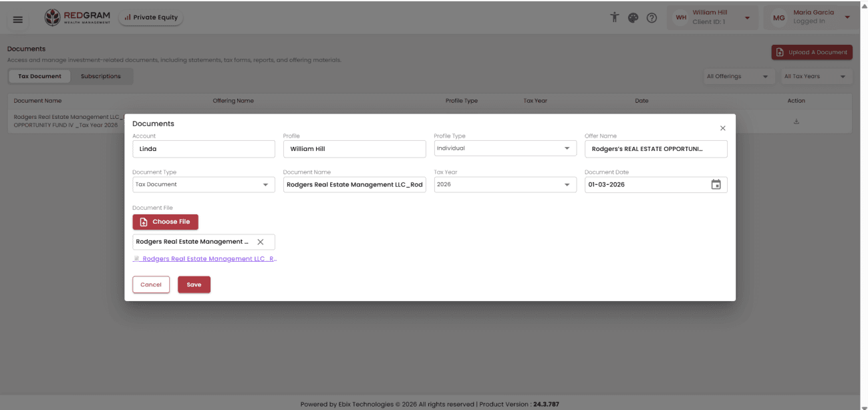Download the Rodgers tax document row

(x=796, y=122)
